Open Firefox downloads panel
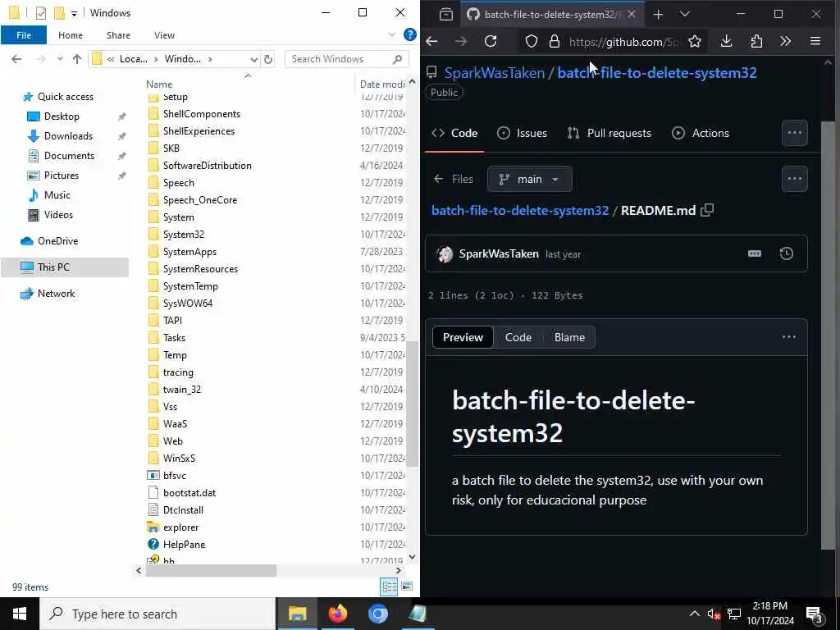The image size is (840, 630). click(726, 41)
